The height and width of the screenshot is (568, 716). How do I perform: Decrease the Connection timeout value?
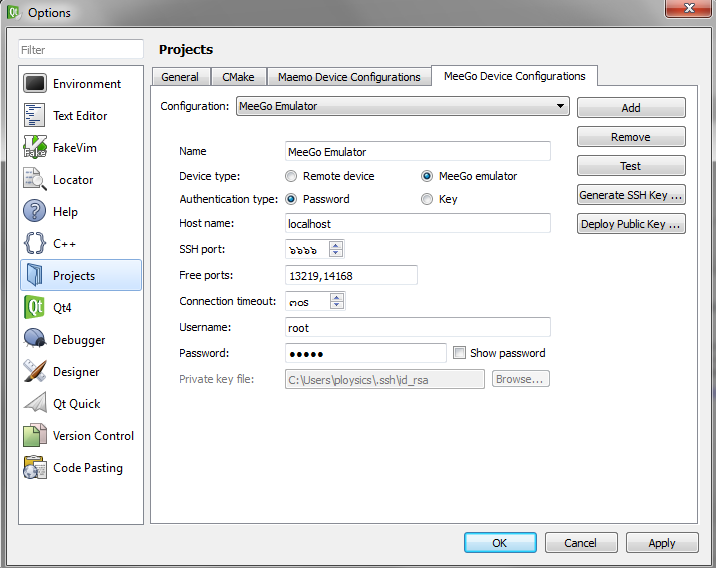click(337, 305)
